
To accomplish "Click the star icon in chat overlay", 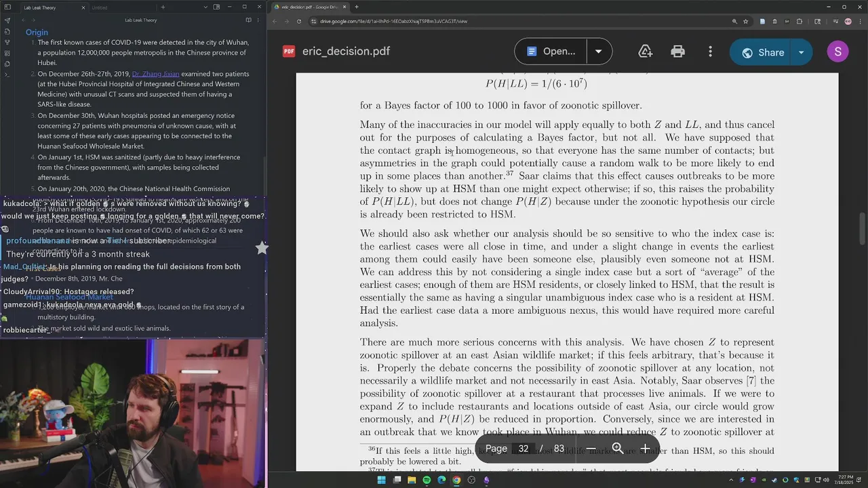I will click(x=262, y=248).
